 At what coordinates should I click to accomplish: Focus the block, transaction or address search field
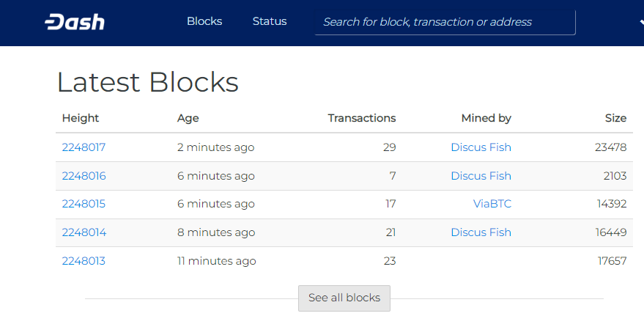(x=445, y=22)
